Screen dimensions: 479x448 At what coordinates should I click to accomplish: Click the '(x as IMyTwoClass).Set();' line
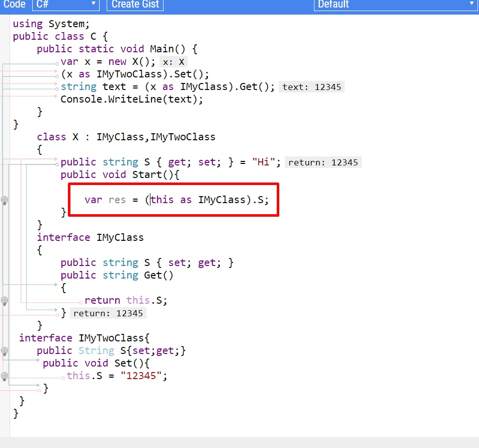tap(135, 74)
